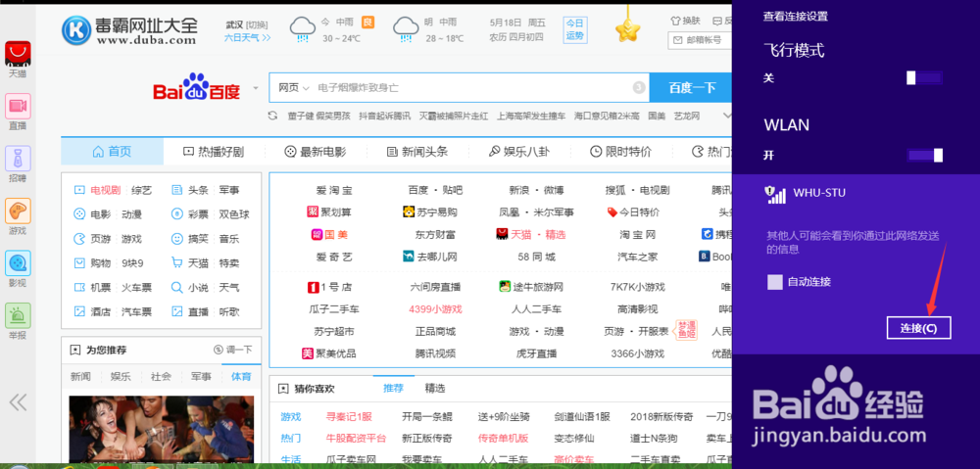Select the 最新电影 tab
The image size is (980, 469).
coord(315,152)
